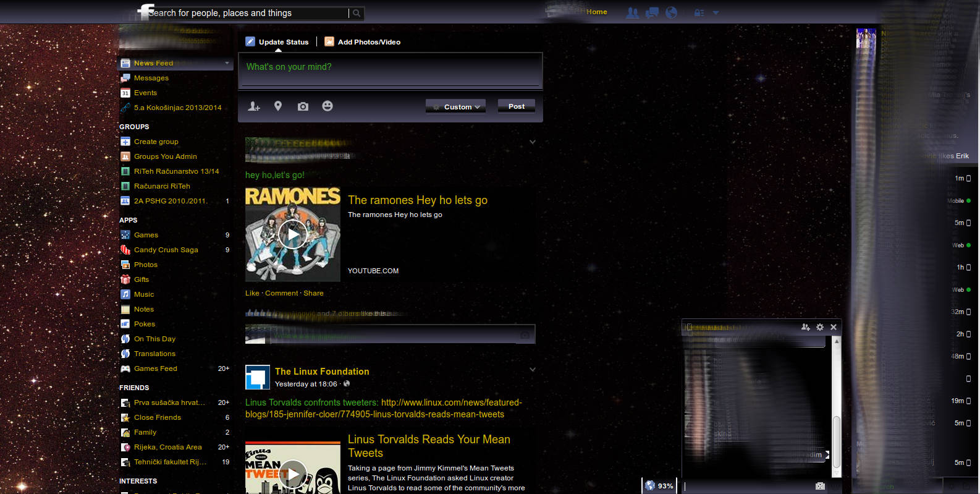
Task: Open the chat window gear options
Action: click(x=820, y=327)
